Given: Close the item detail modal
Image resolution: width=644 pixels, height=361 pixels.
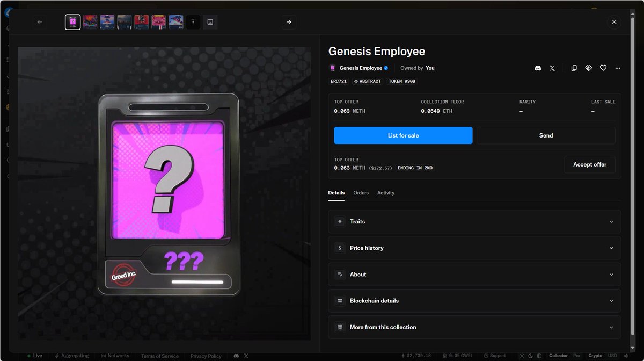Looking at the screenshot, I should click(x=614, y=22).
